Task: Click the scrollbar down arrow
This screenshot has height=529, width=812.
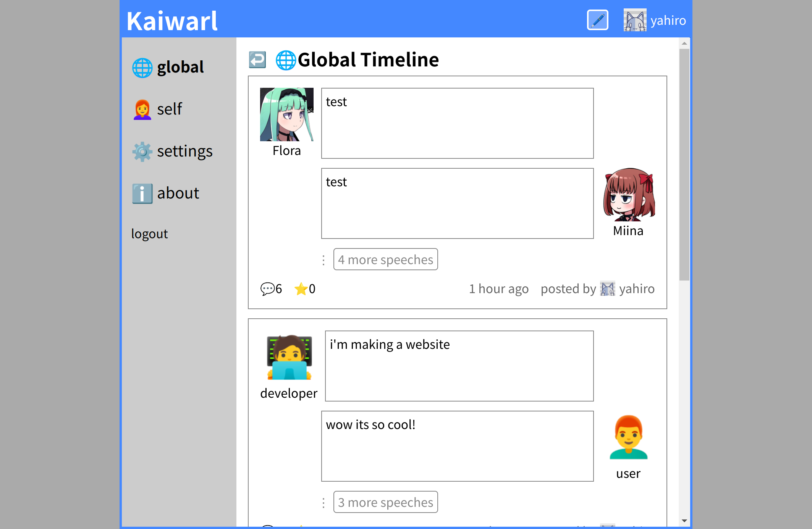Action: pos(684,521)
